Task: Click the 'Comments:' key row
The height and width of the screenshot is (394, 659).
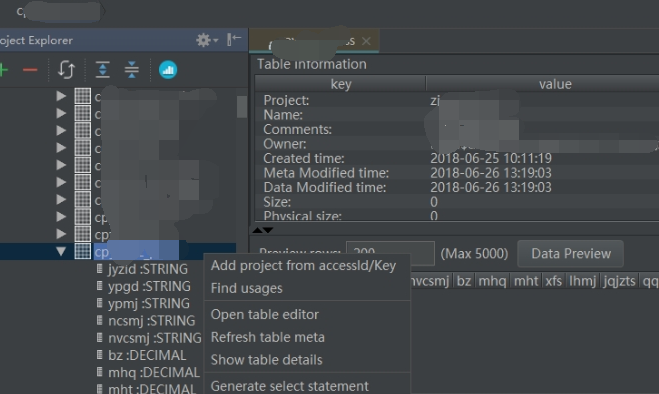Action: pyautogui.click(x=297, y=130)
